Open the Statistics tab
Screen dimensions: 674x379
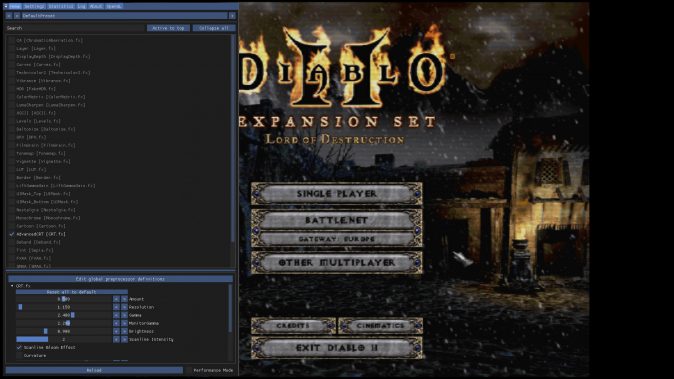(61, 6)
